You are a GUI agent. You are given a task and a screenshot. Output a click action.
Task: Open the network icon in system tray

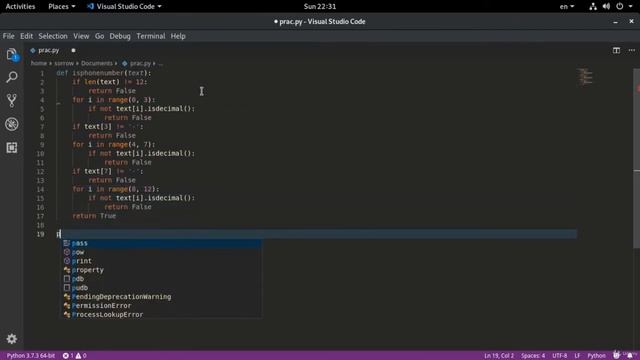593,7
